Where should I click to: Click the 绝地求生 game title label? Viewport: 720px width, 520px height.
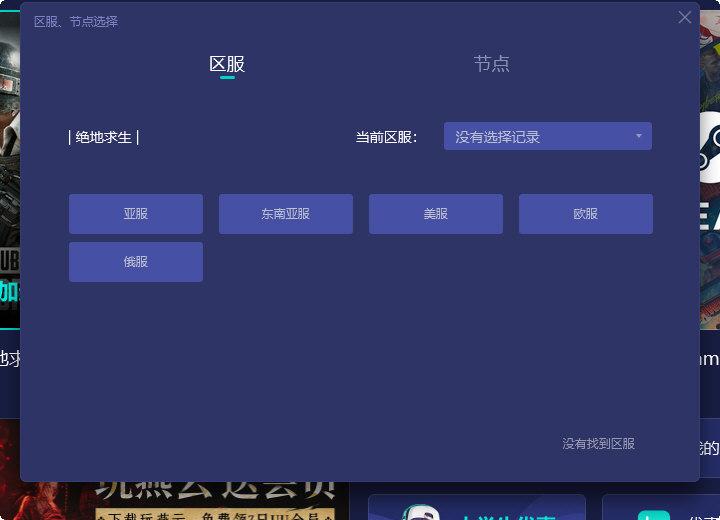point(103,137)
